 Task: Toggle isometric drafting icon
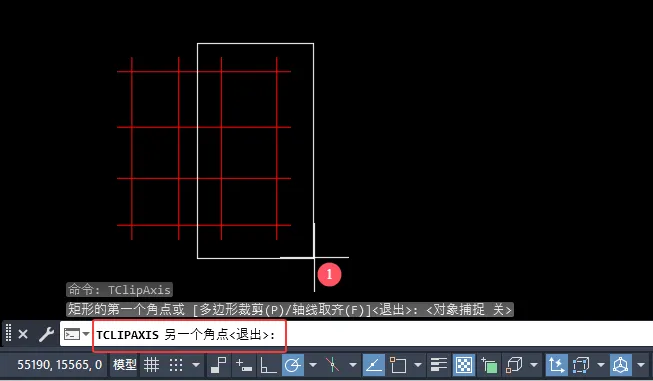click(332, 365)
